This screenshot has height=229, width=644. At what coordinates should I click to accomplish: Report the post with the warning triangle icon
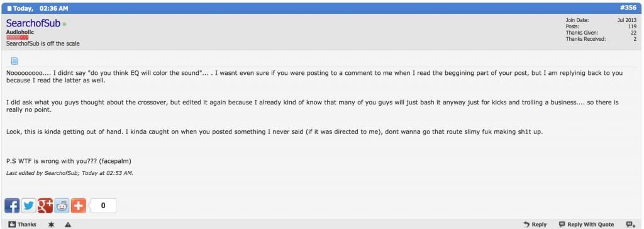[x=68, y=225]
